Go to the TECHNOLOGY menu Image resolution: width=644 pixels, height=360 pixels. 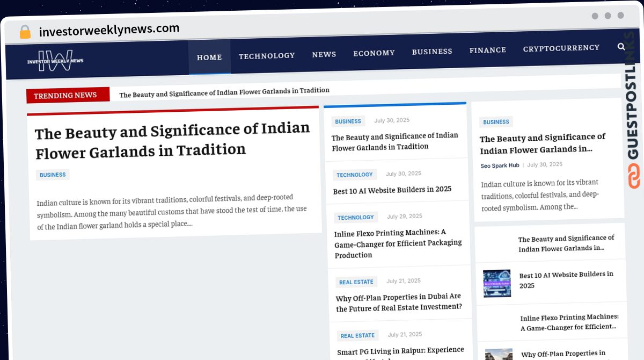pos(267,55)
